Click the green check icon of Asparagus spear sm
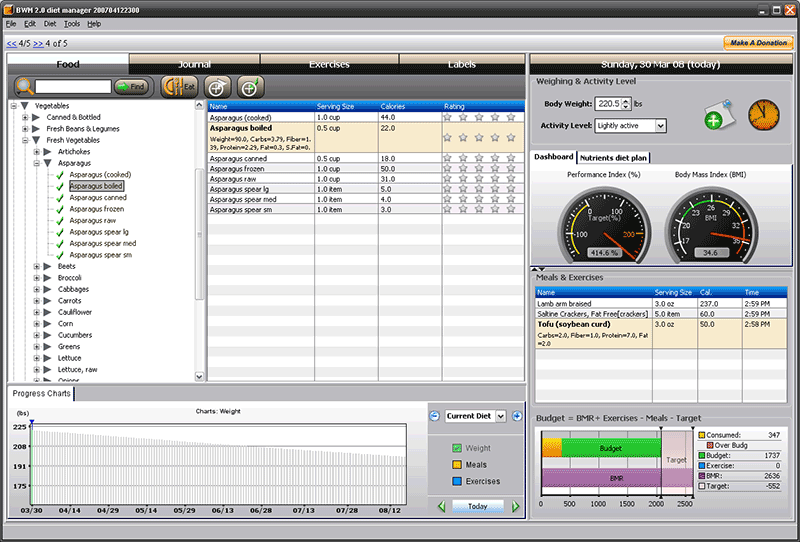The height and width of the screenshot is (542, 800). click(x=60, y=255)
